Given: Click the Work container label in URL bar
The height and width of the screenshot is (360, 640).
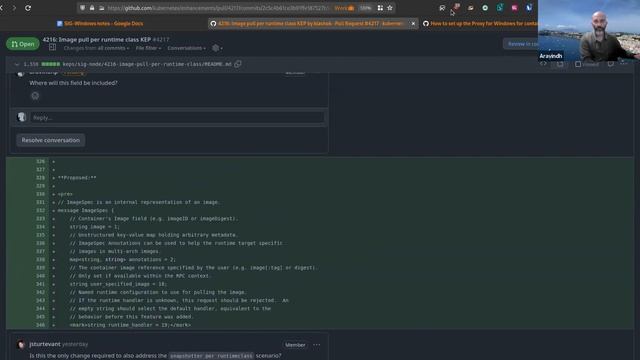Looking at the screenshot, I should (344, 8).
